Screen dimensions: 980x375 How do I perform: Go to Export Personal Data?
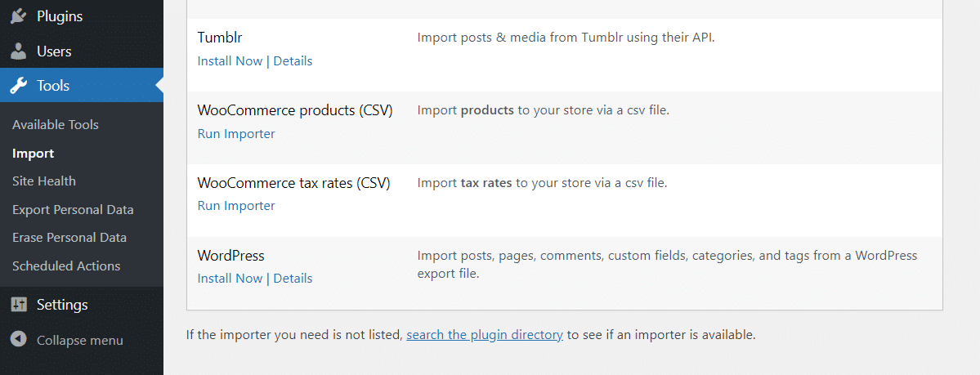tap(73, 210)
